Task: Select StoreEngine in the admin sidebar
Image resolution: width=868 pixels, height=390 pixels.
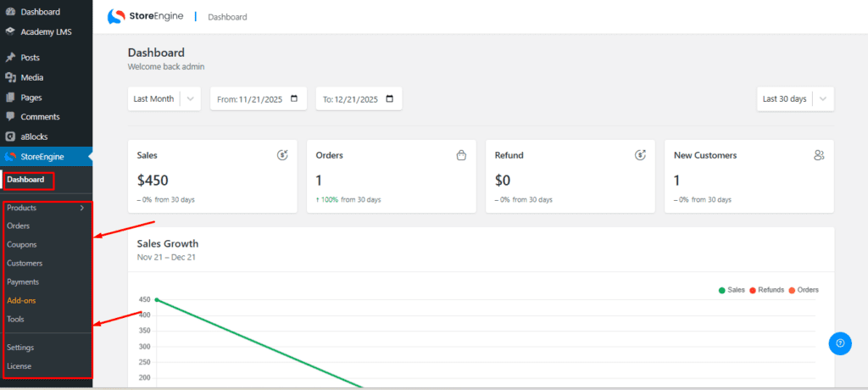Action: (47, 157)
